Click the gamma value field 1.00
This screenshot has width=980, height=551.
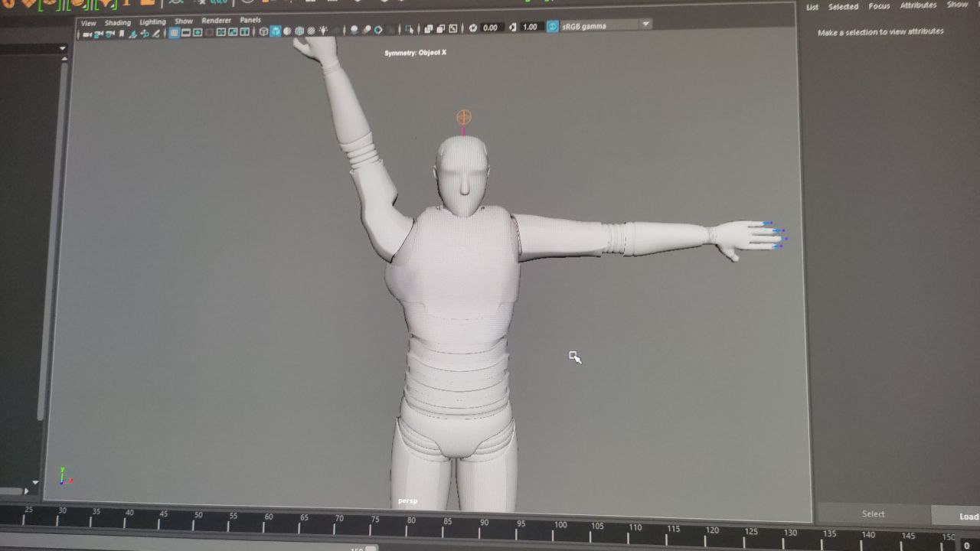(531, 27)
